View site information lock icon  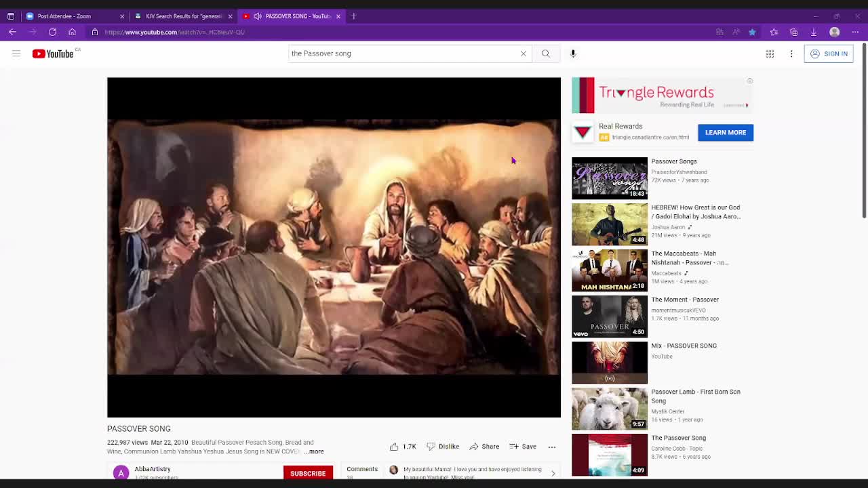95,32
